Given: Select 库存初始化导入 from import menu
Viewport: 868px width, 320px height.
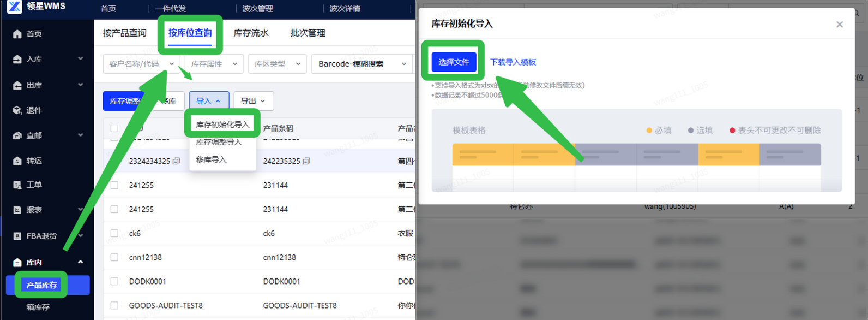Looking at the screenshot, I should tap(222, 125).
